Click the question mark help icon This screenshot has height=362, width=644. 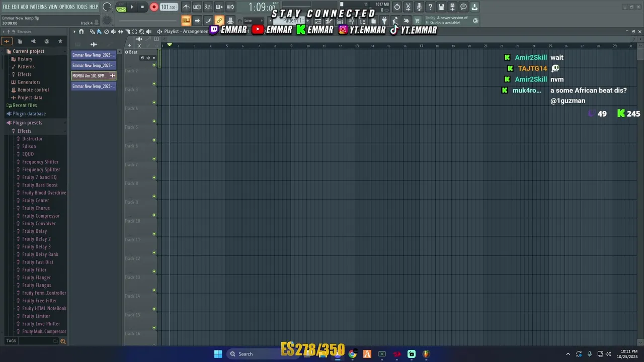pos(430,7)
